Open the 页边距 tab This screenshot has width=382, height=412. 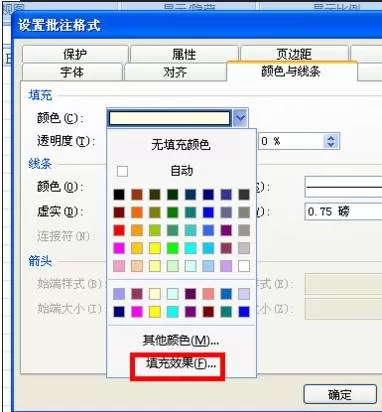(294, 53)
